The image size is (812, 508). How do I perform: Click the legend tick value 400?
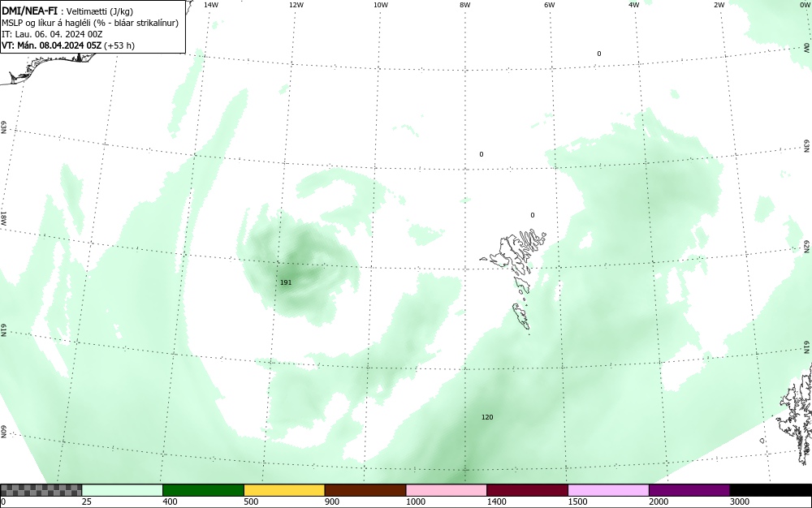point(170,502)
